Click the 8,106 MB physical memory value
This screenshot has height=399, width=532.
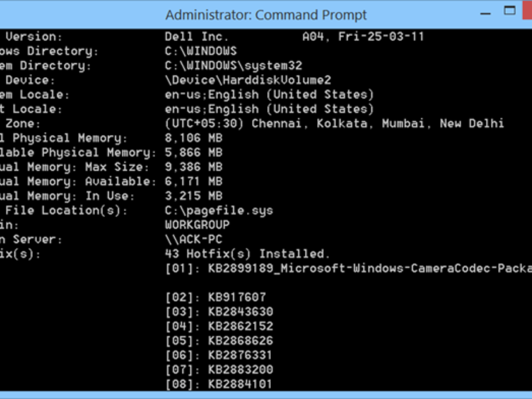pyautogui.click(x=193, y=138)
